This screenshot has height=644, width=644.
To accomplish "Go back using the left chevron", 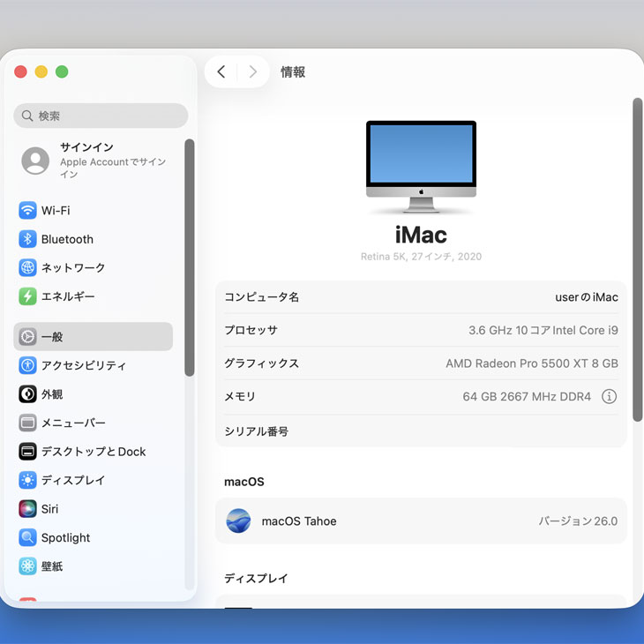I will [x=221, y=72].
